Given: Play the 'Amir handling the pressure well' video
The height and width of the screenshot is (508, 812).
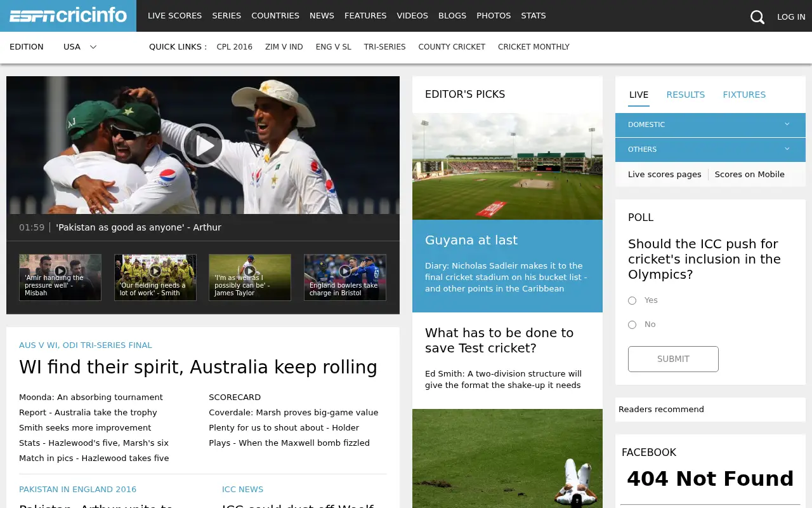Looking at the screenshot, I should tap(60, 277).
